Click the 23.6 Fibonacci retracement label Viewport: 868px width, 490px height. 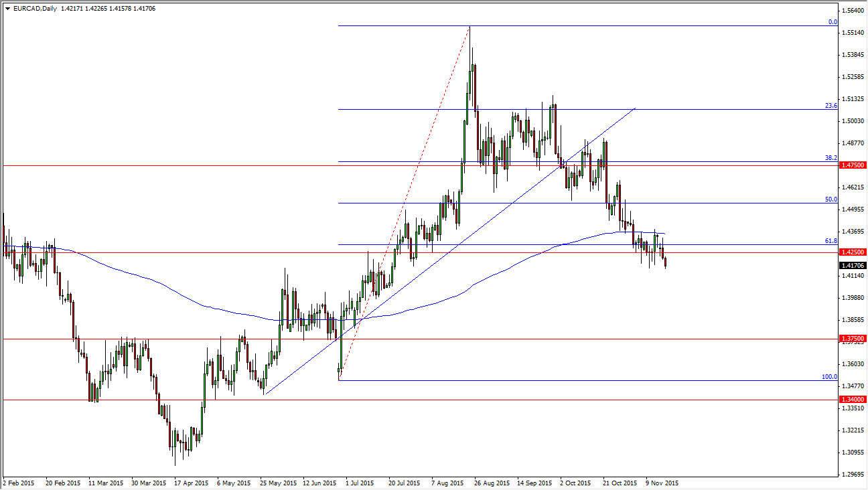tap(830, 105)
